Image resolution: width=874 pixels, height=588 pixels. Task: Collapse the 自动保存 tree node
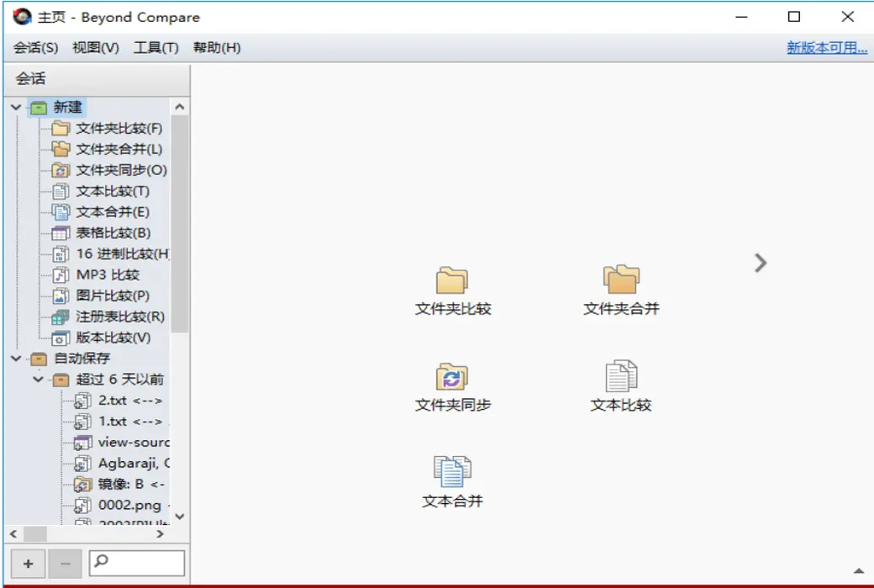click(16, 359)
